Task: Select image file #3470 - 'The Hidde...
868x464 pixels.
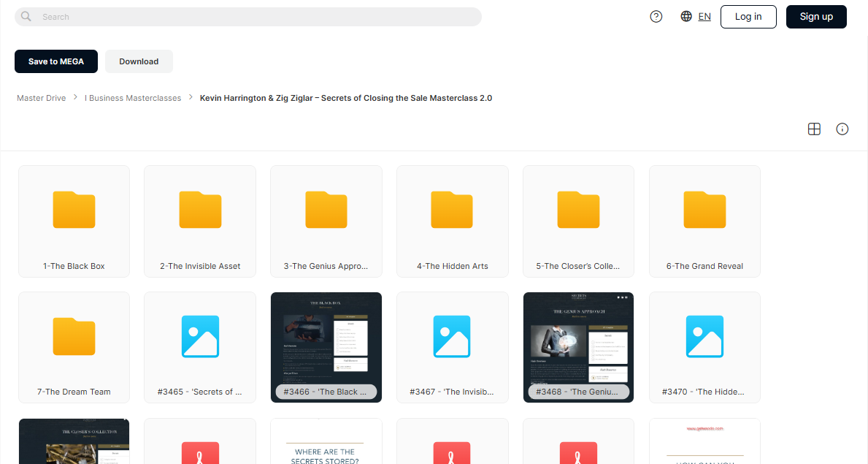Action: click(704, 347)
